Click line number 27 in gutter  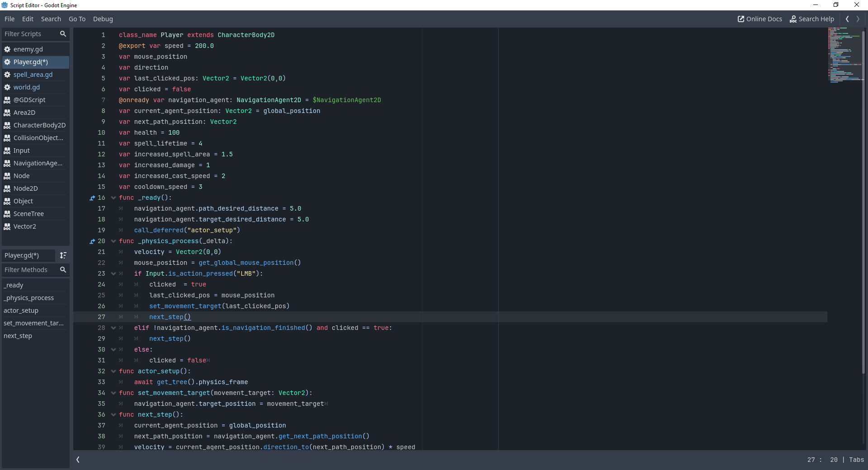[101, 317]
